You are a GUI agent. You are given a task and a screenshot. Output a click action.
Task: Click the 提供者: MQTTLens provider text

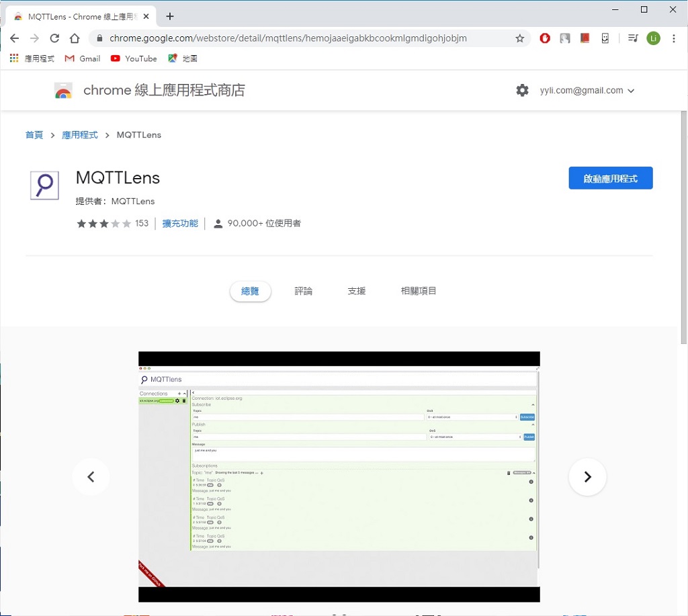115,202
